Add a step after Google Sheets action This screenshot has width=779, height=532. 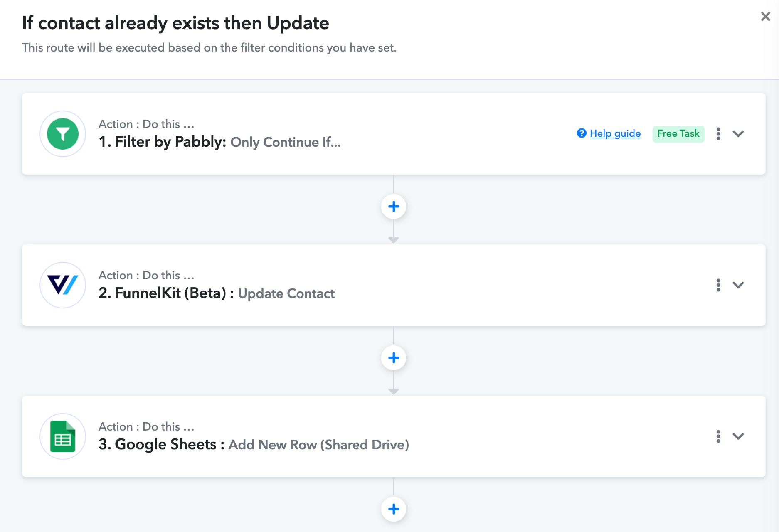[x=394, y=509]
